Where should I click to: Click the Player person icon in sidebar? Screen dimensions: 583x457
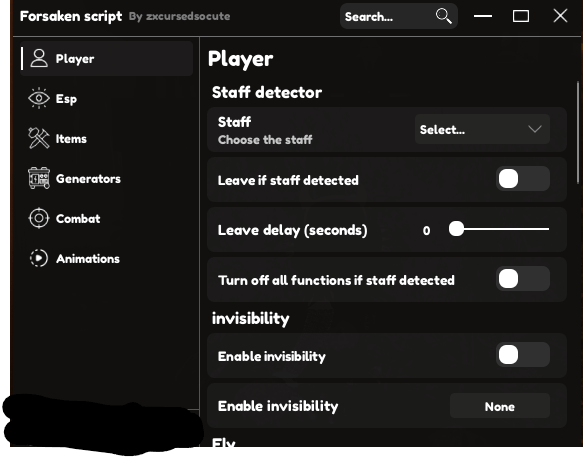(39, 58)
